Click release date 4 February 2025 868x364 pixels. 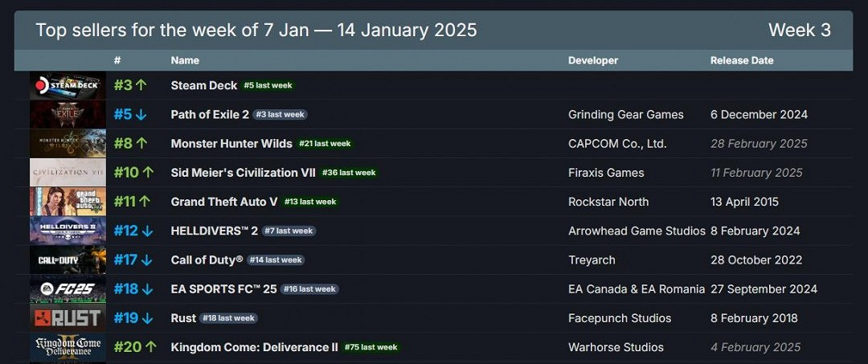click(755, 347)
